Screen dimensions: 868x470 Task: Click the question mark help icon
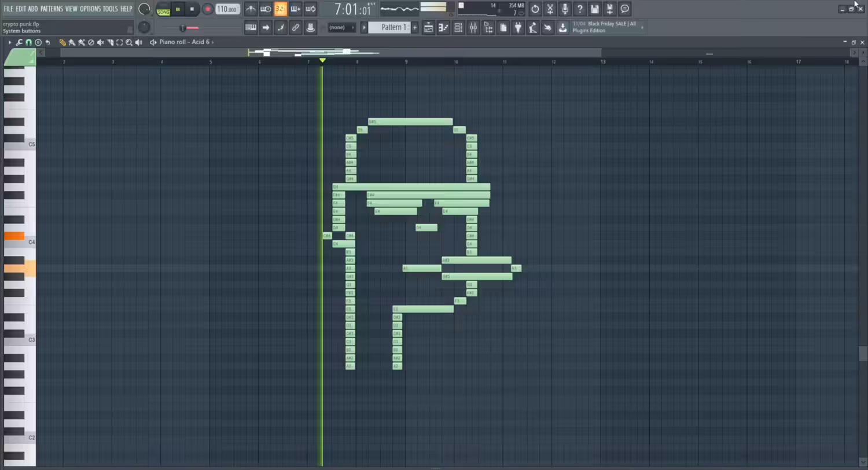[x=580, y=9]
